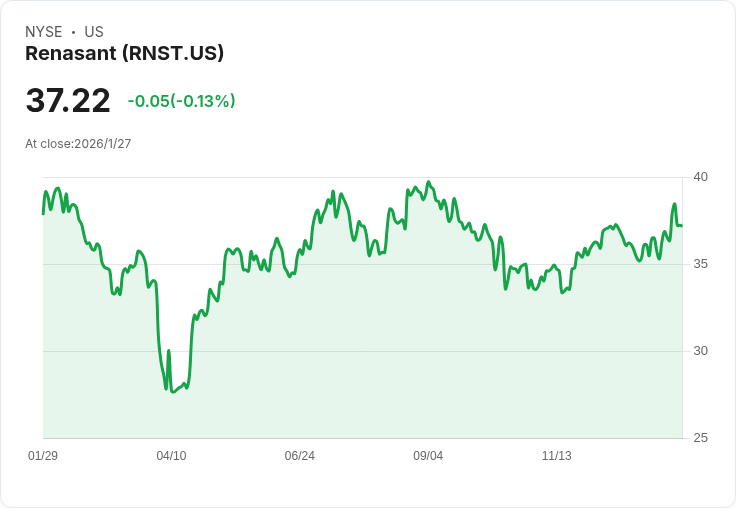Click the 25 price axis label
The height and width of the screenshot is (508, 736).
tap(700, 438)
